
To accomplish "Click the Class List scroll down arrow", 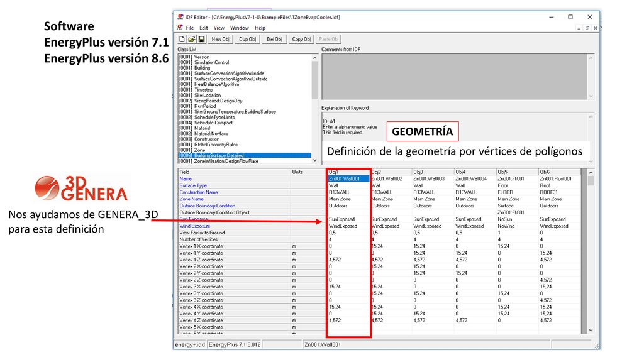I will coord(315,160).
